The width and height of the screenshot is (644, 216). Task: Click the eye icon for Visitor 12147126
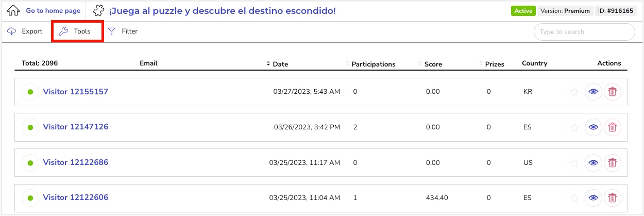pyautogui.click(x=594, y=127)
